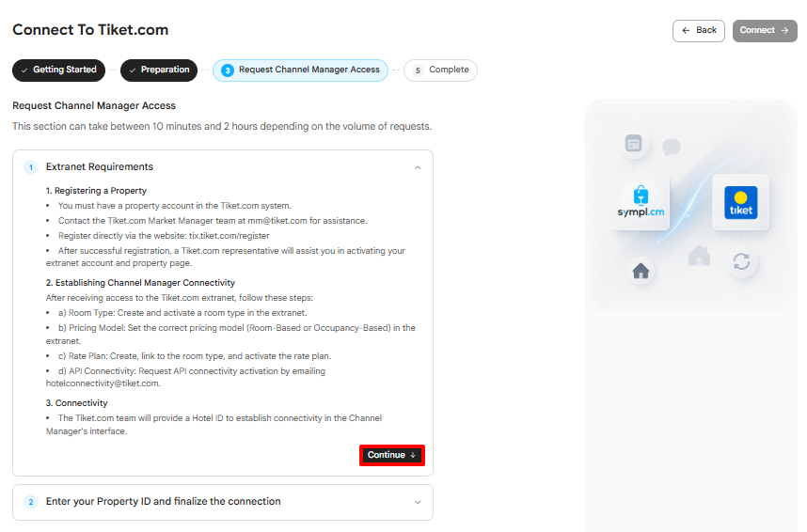The width and height of the screenshot is (807, 532).
Task: Click the step 2 number badge
Action: coord(31,502)
